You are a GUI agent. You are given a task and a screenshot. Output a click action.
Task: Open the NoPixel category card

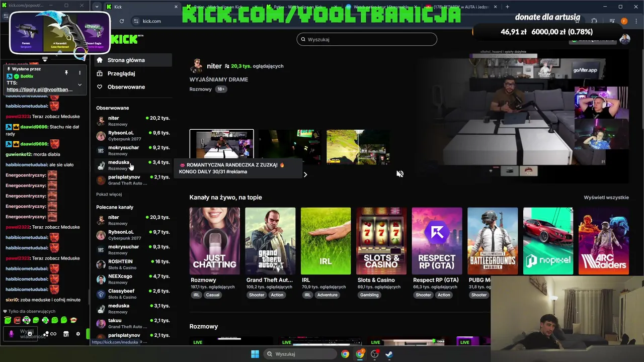548,241
